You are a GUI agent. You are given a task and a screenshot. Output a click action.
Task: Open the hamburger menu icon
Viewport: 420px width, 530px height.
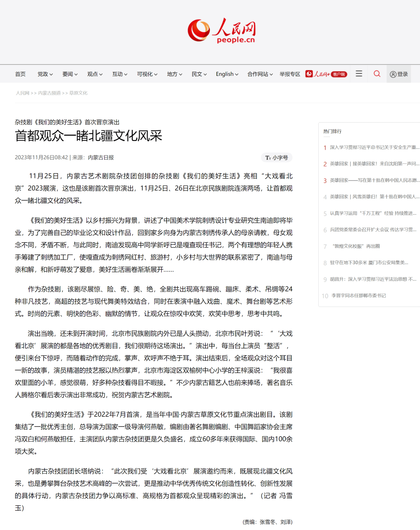358,74
